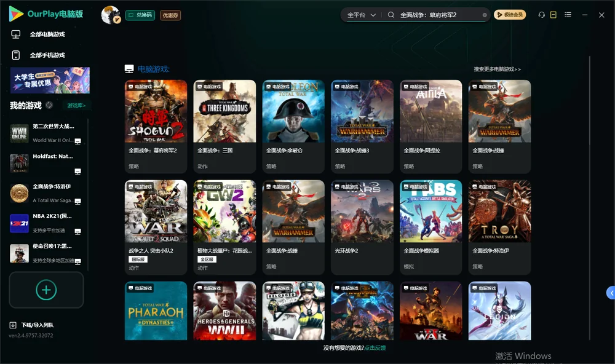The height and width of the screenshot is (364, 615).
Task: Open the main menu list icon
Action: click(x=568, y=15)
